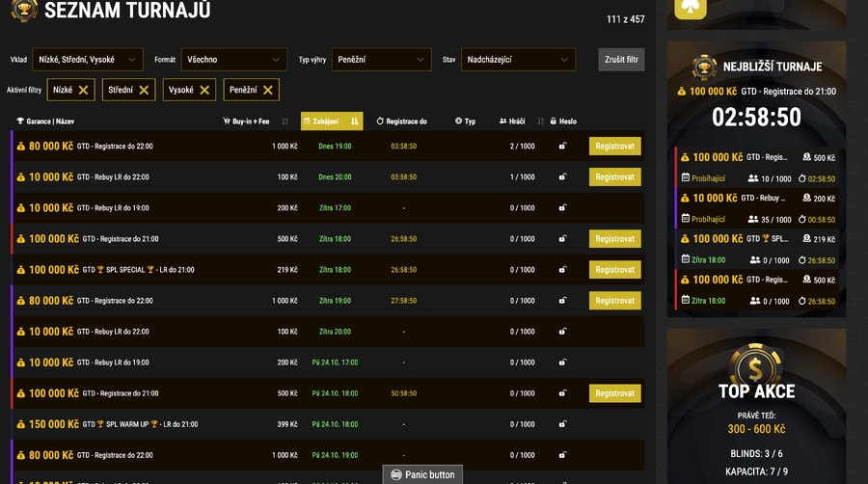Sort by the Zahájení column header
The height and width of the screenshot is (484, 868).
click(x=326, y=121)
